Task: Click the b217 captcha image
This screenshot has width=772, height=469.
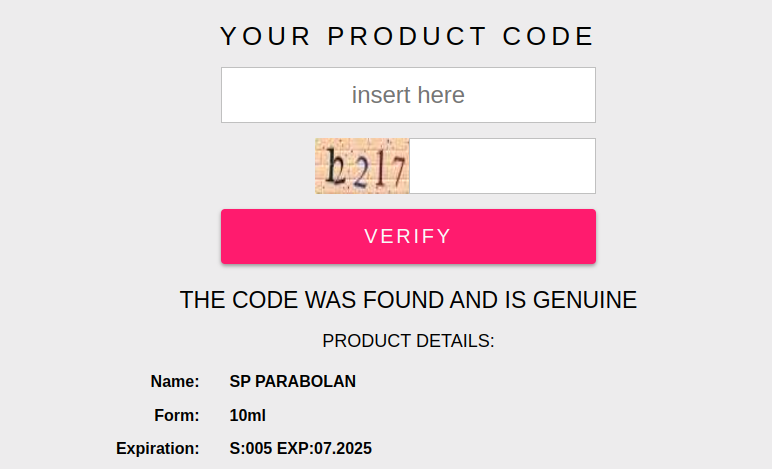Action: (362, 166)
